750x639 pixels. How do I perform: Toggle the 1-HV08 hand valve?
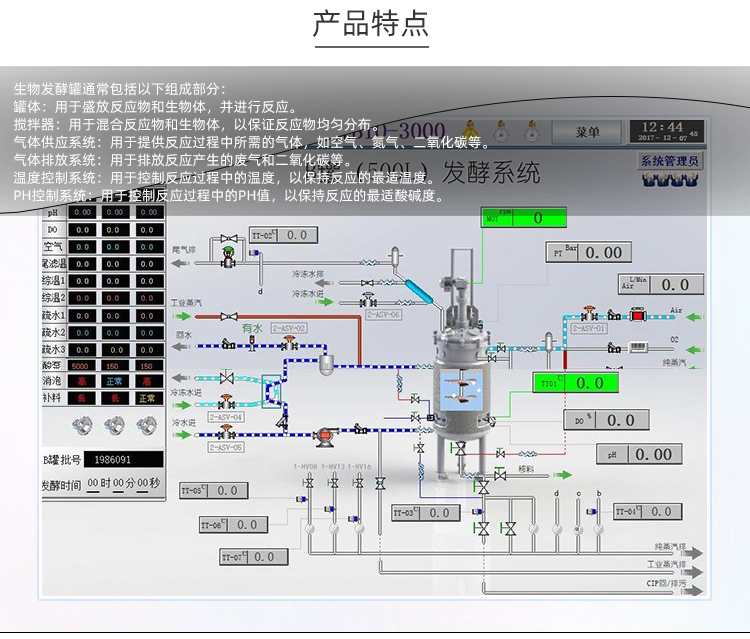[309, 483]
